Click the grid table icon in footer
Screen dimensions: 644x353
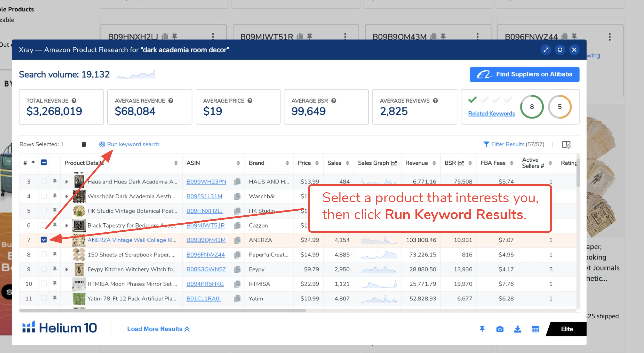[x=535, y=329]
